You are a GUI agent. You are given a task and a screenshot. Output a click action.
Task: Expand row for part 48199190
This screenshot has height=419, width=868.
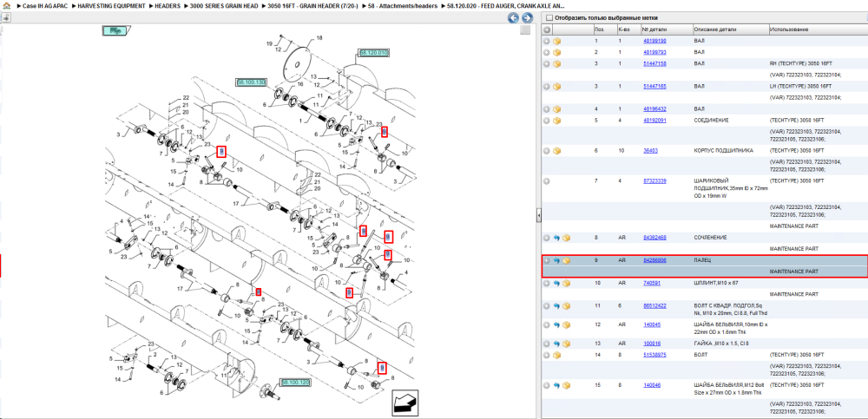click(546, 41)
